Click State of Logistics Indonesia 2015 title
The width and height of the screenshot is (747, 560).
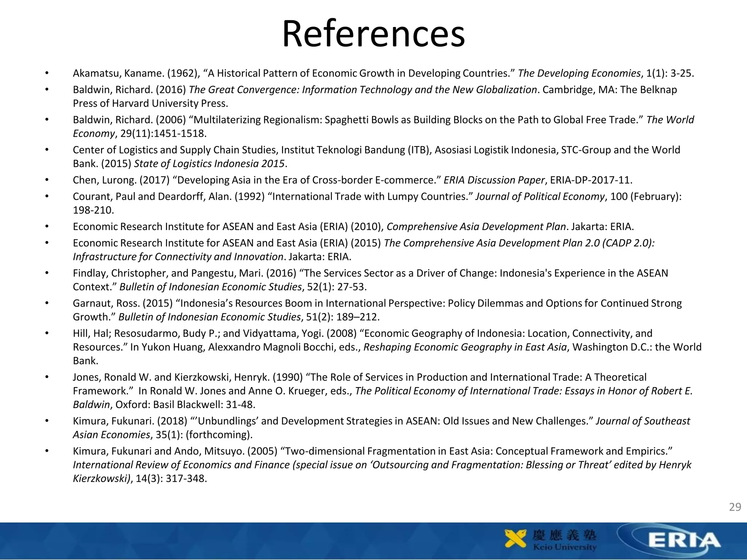pyautogui.click(x=209, y=164)
